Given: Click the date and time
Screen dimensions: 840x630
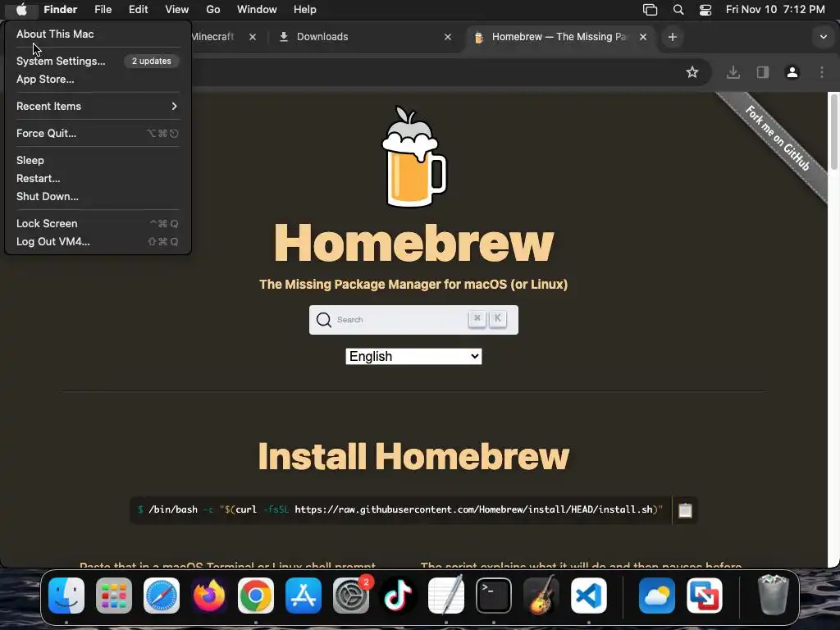Looking at the screenshot, I should [x=775, y=9].
